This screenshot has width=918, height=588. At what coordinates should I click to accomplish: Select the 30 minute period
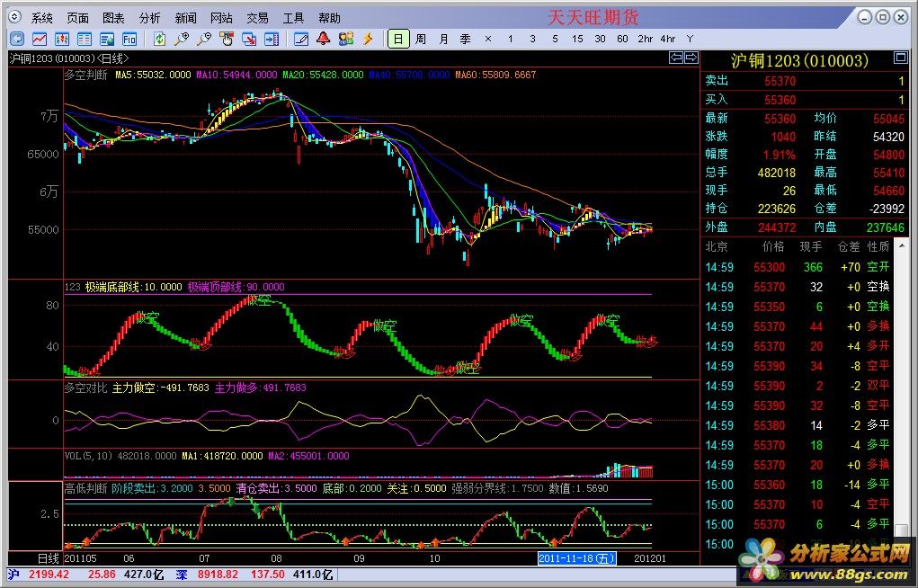pyautogui.click(x=600, y=39)
